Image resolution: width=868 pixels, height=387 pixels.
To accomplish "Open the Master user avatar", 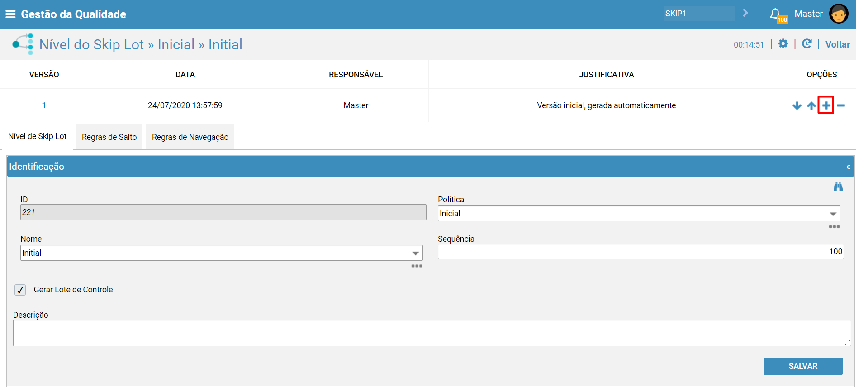I will 838,14.
